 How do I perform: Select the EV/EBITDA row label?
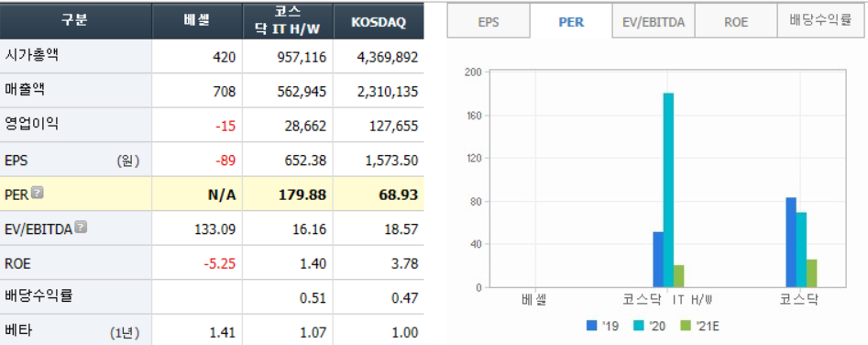tap(38, 228)
